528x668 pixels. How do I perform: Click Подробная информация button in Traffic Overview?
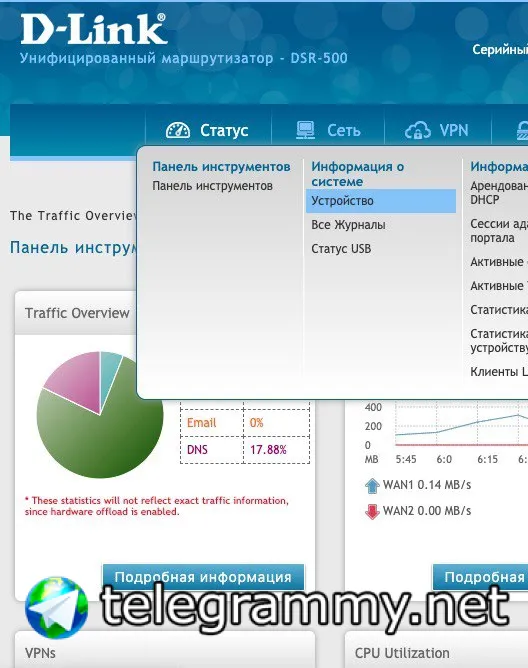[x=203, y=577]
